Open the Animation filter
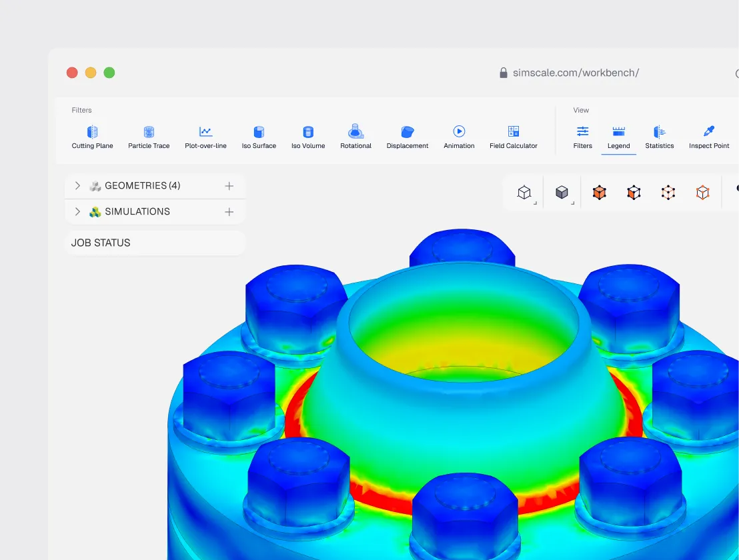The height and width of the screenshot is (560, 739). 459,137
